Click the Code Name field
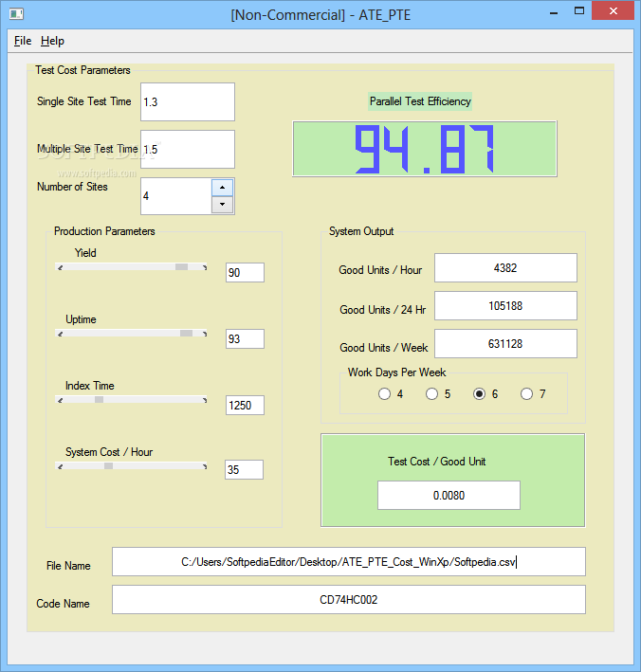 pyautogui.click(x=349, y=600)
